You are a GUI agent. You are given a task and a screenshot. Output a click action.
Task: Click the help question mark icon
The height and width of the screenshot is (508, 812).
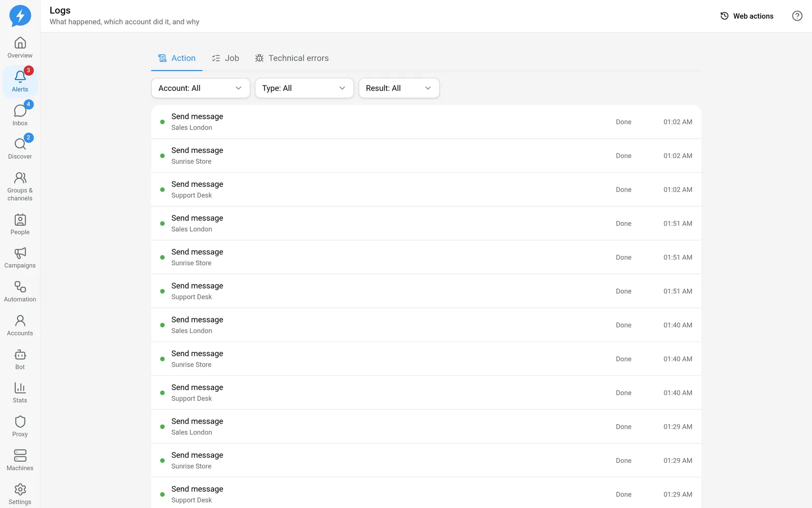797,16
